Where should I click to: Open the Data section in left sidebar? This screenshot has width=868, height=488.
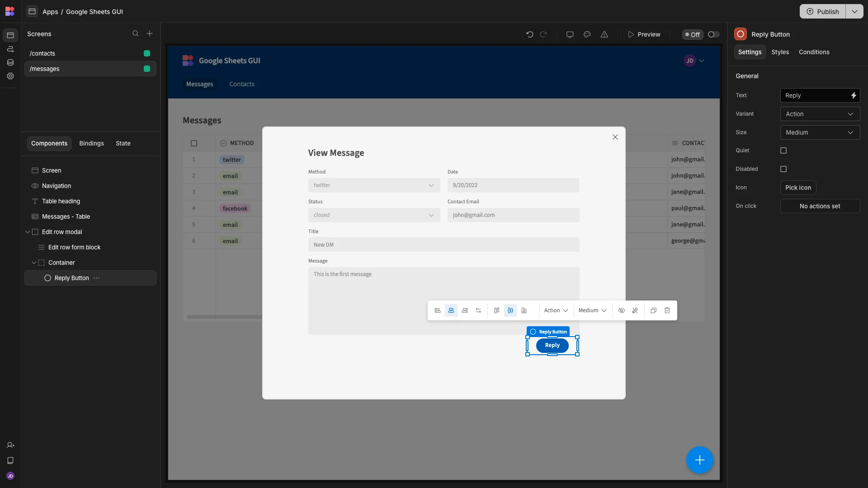pos(10,62)
